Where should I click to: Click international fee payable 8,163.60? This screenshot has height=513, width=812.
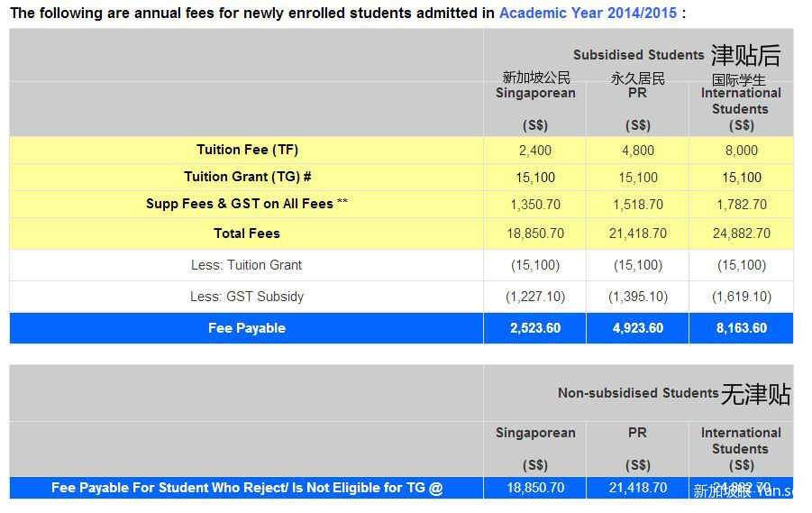742,328
